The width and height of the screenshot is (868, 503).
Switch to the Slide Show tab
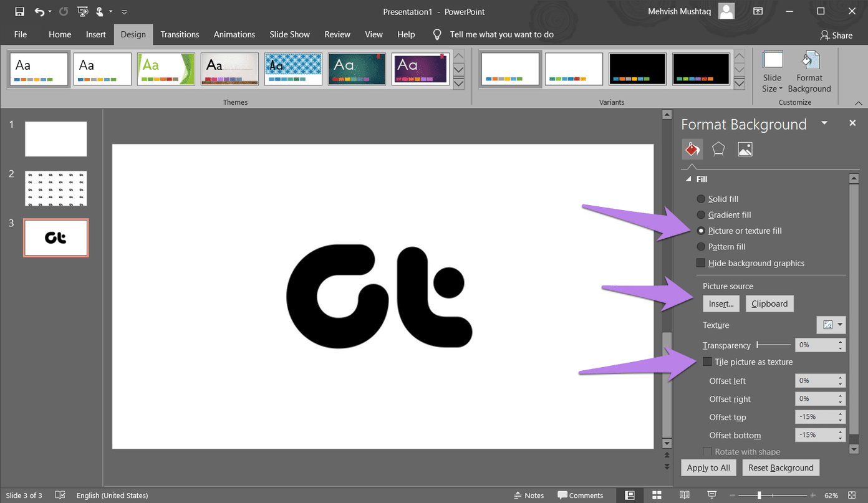(290, 34)
